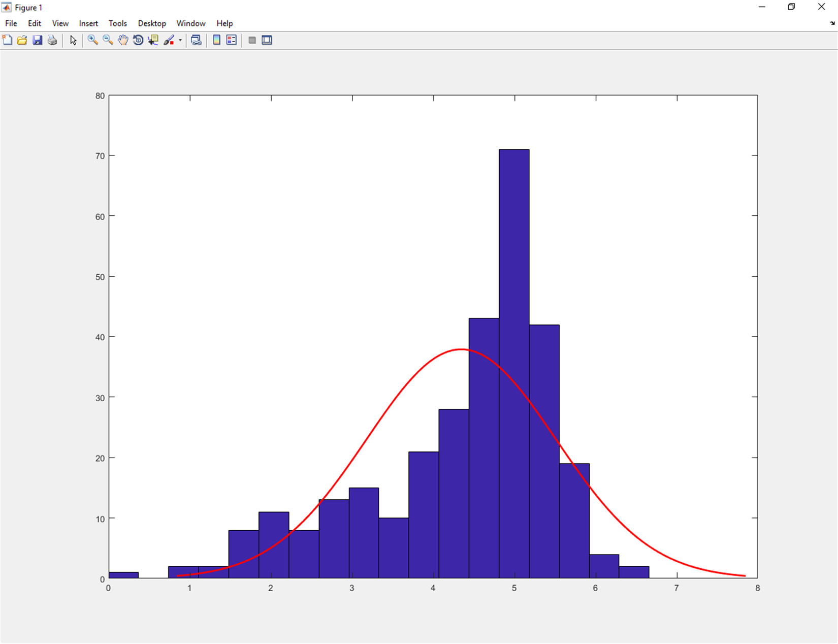Open the Window menu
This screenshot has width=838, height=644.
tap(191, 23)
